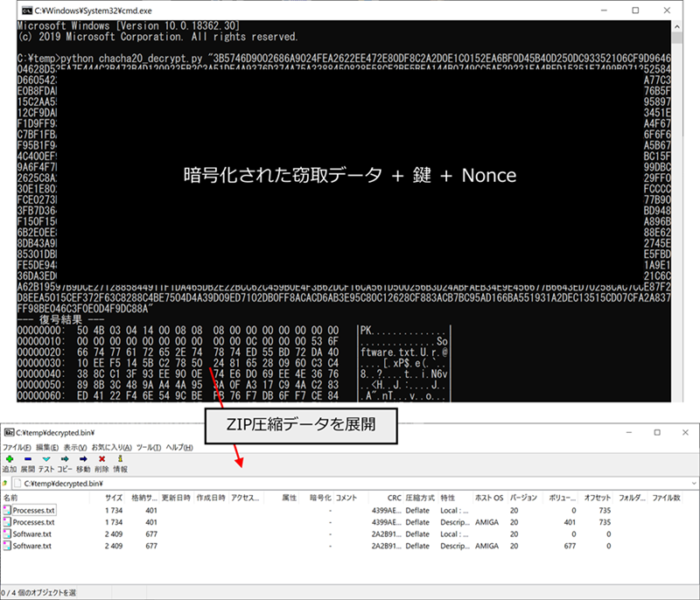Expand the address bar path dropdown
The image size is (700, 600).
click(x=694, y=483)
